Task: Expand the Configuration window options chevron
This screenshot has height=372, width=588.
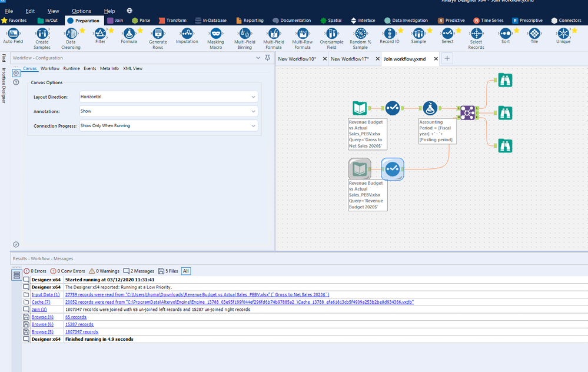Action: [258, 58]
